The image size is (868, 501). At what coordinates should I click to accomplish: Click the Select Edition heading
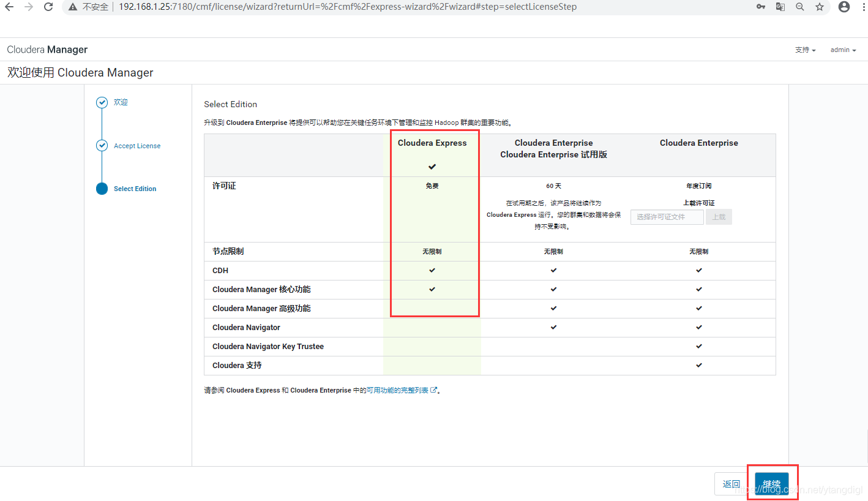231,104
